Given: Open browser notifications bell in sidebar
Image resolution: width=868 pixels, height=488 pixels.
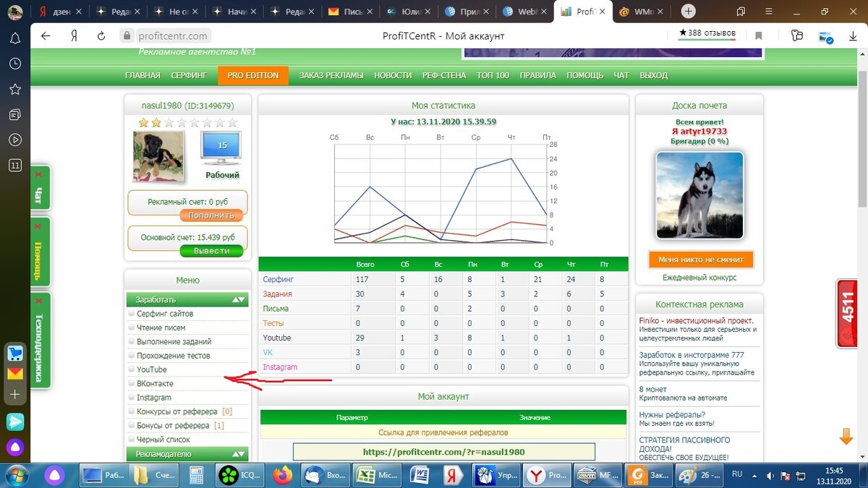Looking at the screenshot, I should pos(14,39).
